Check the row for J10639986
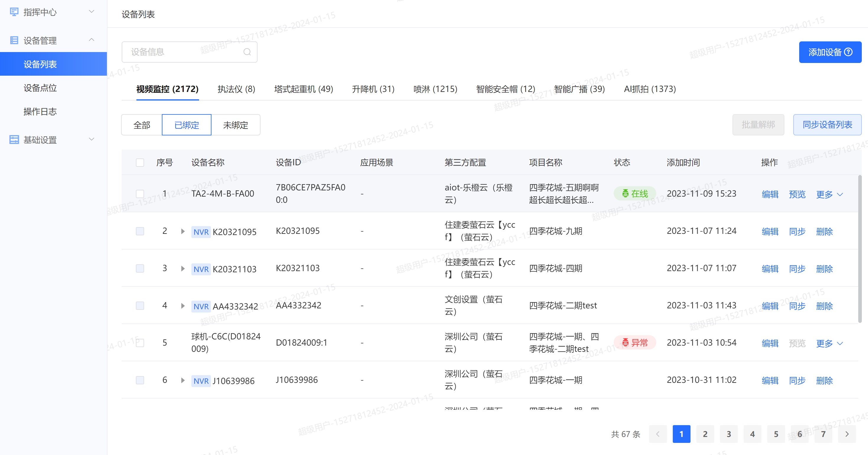Image resolution: width=868 pixels, height=455 pixels. [140, 380]
